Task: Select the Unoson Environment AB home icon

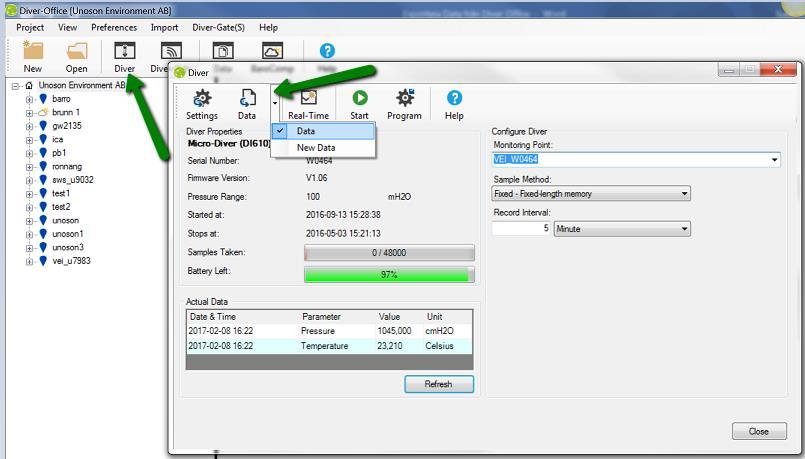Action: click(29, 85)
